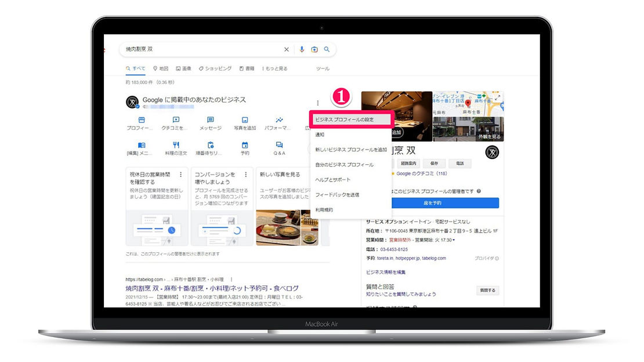644x362 pixels.
Task: Click the red map location pin
Action: (x=468, y=103)
